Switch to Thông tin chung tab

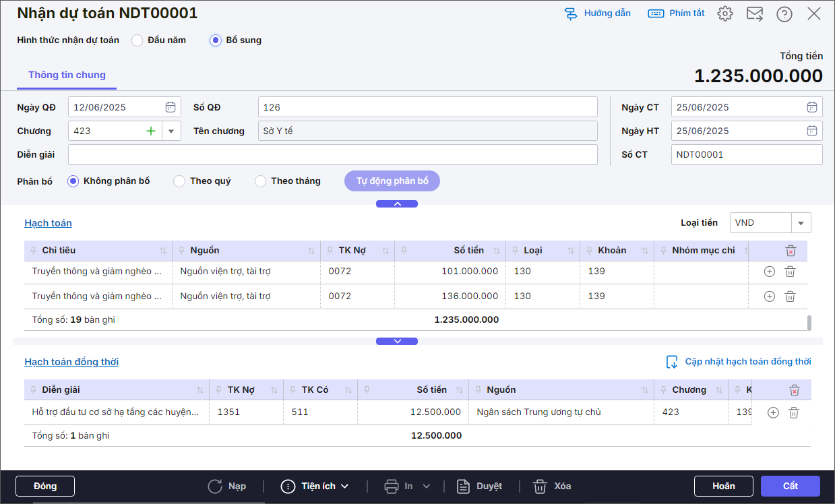[x=67, y=75]
